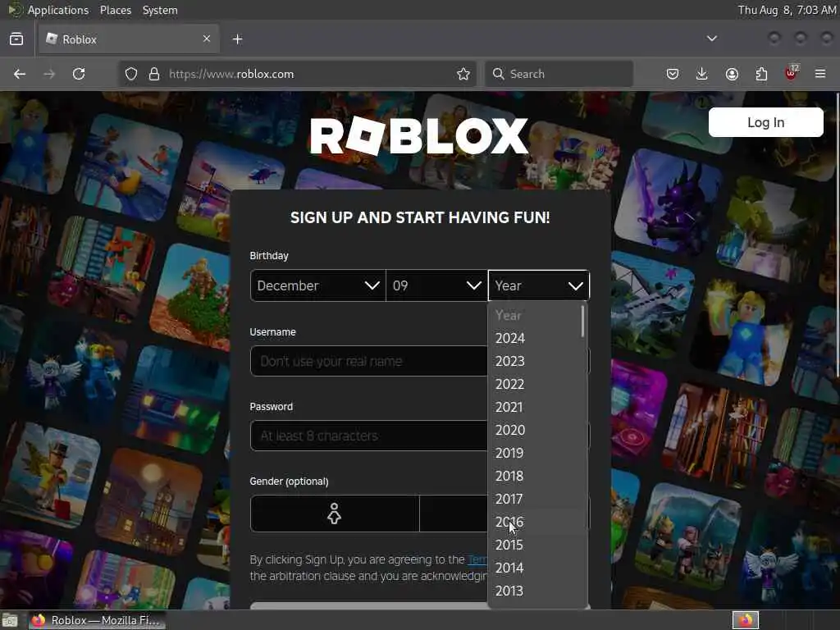The width and height of the screenshot is (840, 630).
Task: Click the Roblox Mozilla Firefox taskbar button
Action: point(97,620)
